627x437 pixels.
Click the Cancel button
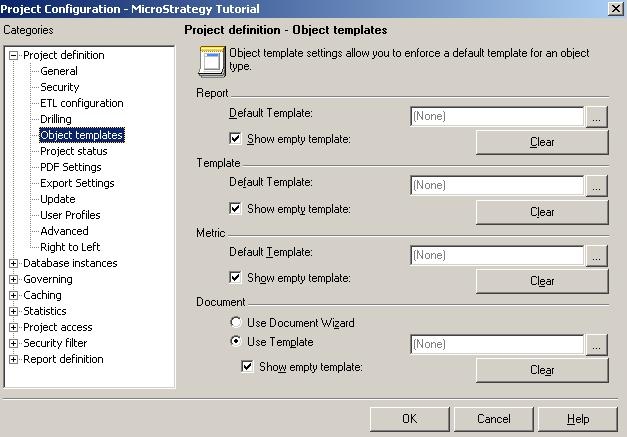click(x=493, y=419)
